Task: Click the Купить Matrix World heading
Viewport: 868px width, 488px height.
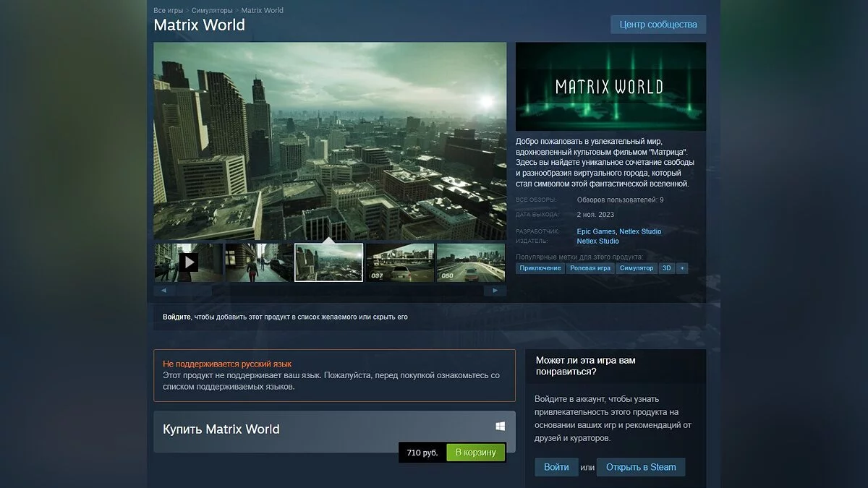Action: point(221,429)
